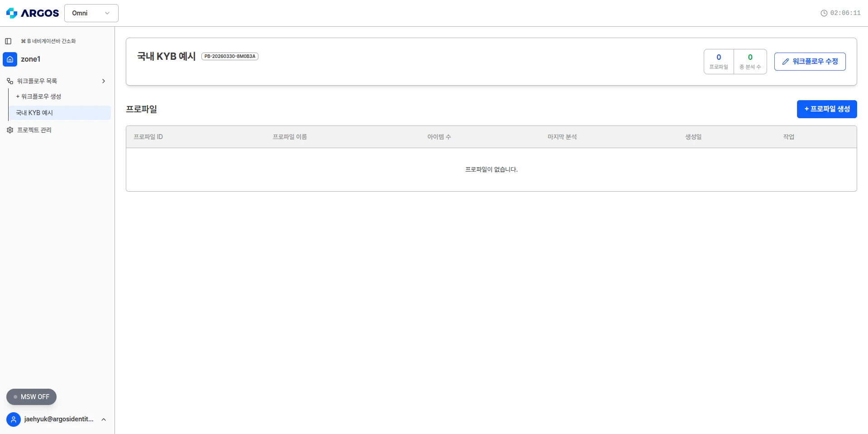Toggle the MSW OFF switch

pyautogui.click(x=31, y=397)
